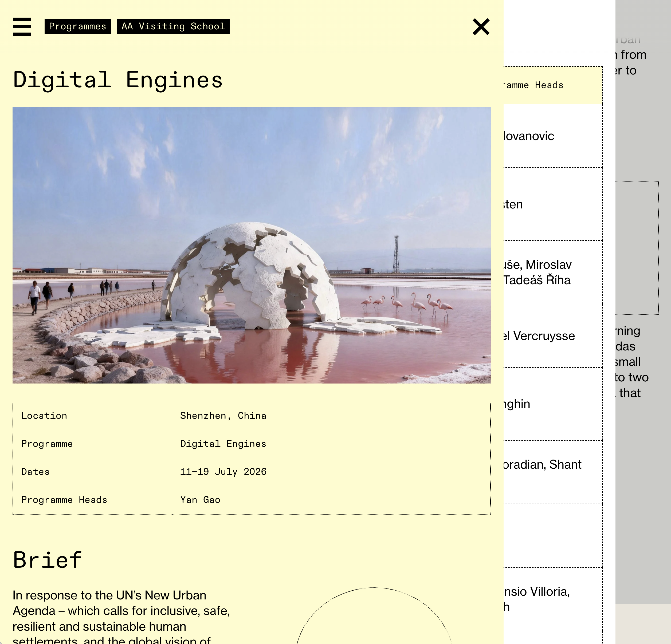The height and width of the screenshot is (644, 671).
Task: Click the Digital Engines heading
Action: click(118, 80)
